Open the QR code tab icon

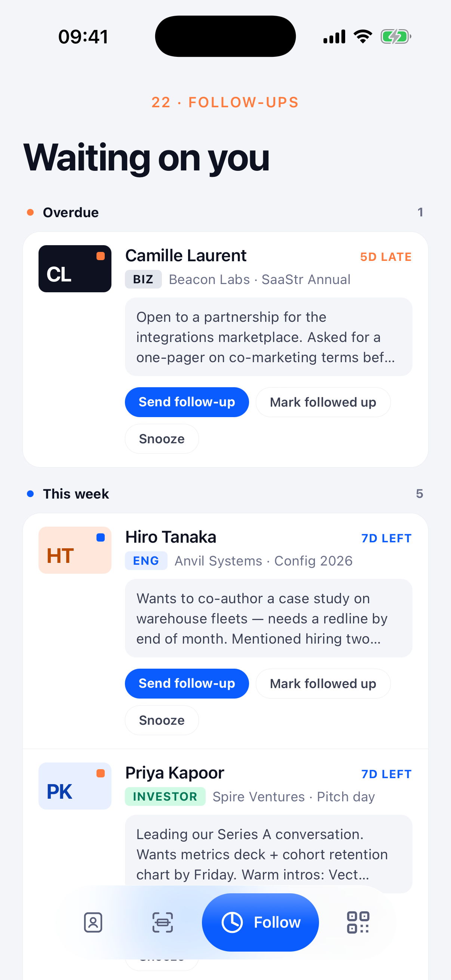point(358,922)
